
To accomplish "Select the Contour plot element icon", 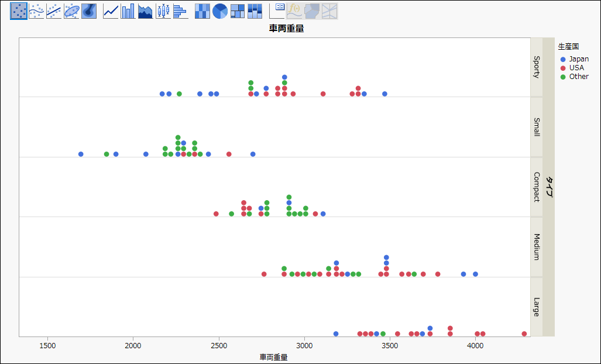I will pos(89,11).
